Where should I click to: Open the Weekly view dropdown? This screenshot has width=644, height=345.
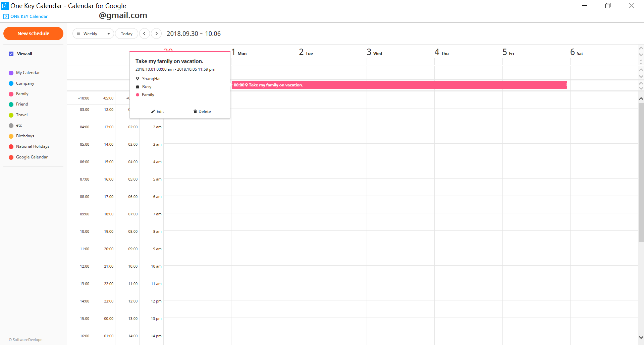tap(93, 33)
